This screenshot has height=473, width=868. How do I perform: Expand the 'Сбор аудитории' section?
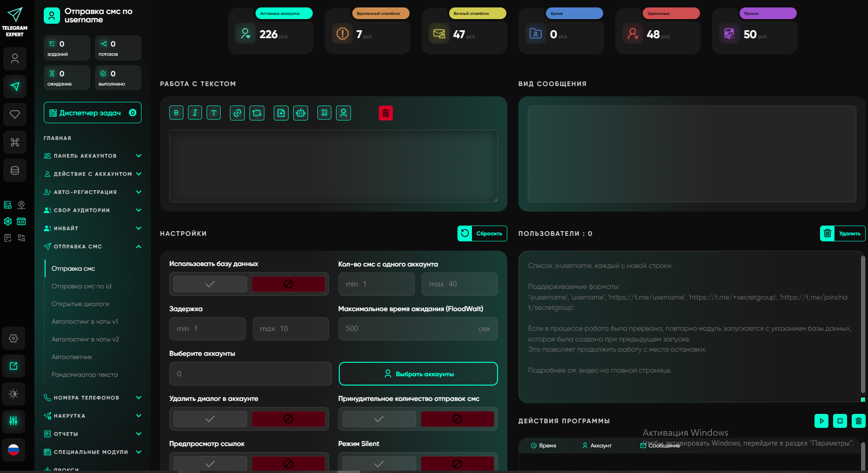point(92,210)
